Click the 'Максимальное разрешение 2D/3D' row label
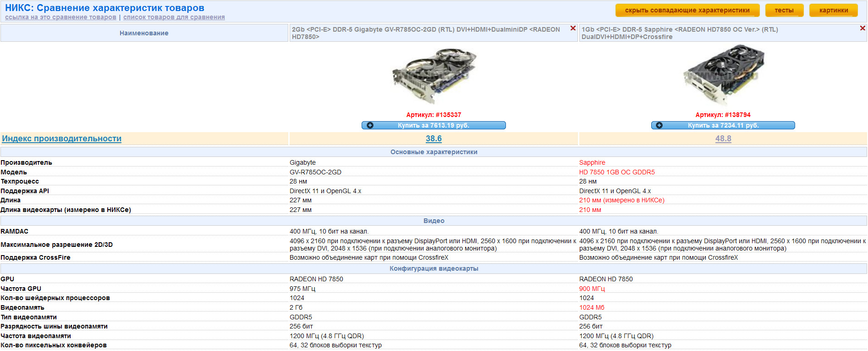868x351 pixels. tap(56, 245)
